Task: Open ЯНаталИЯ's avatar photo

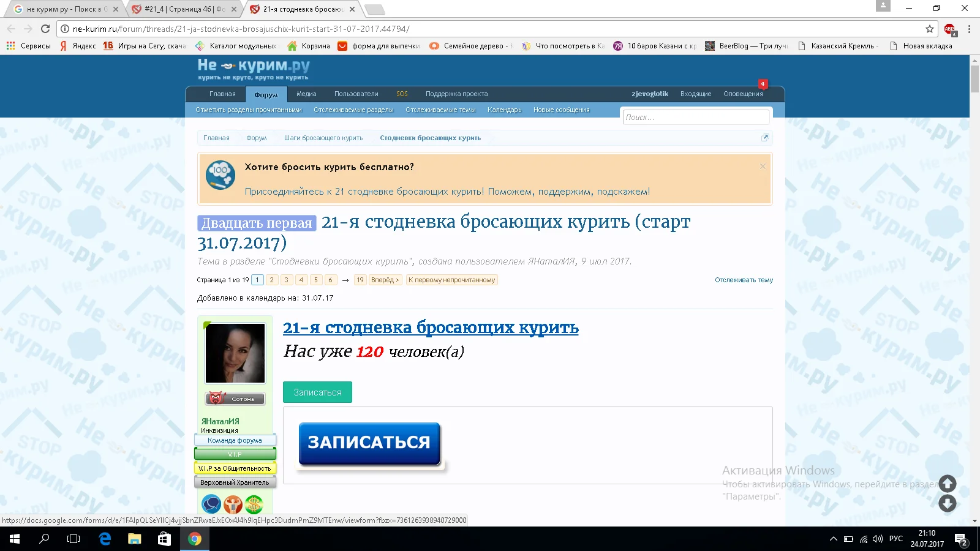Action: coord(235,353)
